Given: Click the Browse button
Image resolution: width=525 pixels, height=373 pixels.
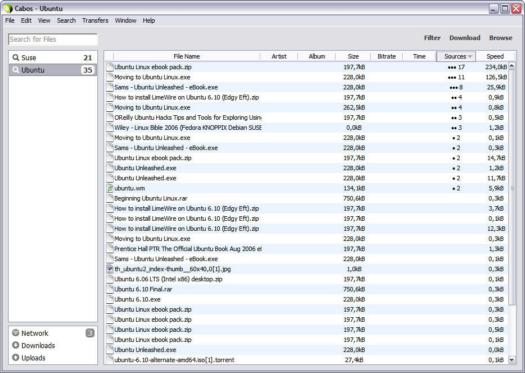Looking at the screenshot, I should (x=501, y=38).
